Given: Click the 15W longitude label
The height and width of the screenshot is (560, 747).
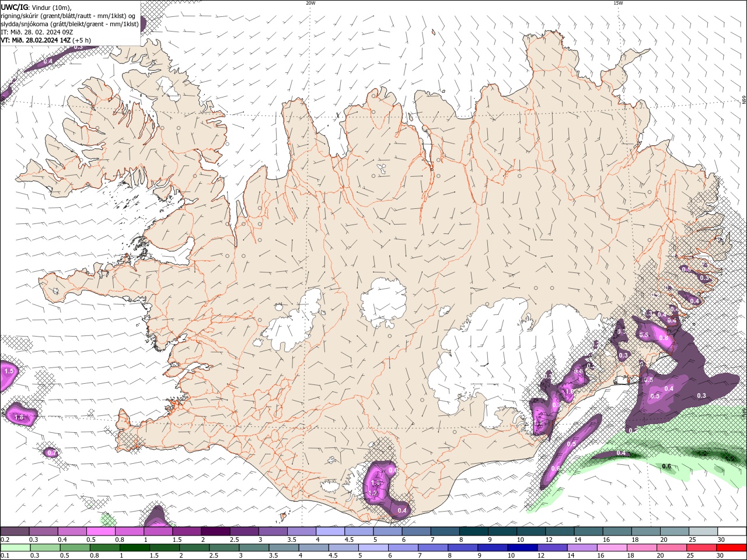Looking at the screenshot, I should [618, 3].
